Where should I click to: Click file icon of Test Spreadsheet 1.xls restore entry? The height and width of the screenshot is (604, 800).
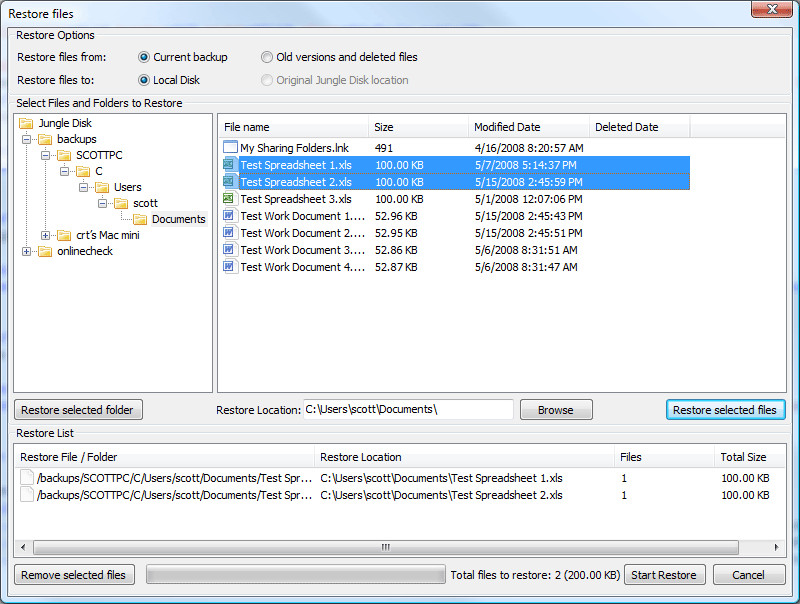(27, 477)
